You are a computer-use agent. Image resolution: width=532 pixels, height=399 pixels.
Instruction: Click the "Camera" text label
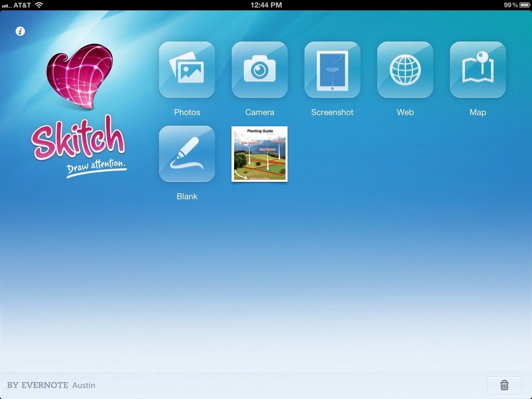pyautogui.click(x=259, y=112)
